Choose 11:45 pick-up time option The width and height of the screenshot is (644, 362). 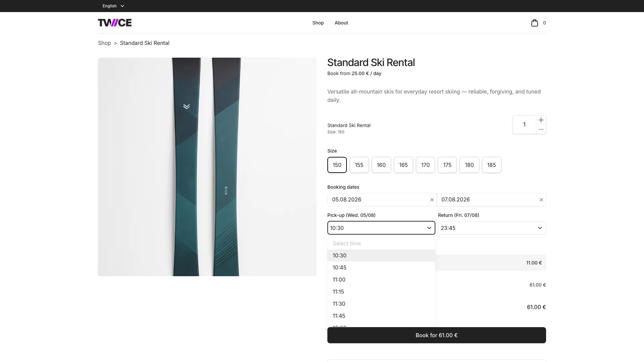(381, 316)
